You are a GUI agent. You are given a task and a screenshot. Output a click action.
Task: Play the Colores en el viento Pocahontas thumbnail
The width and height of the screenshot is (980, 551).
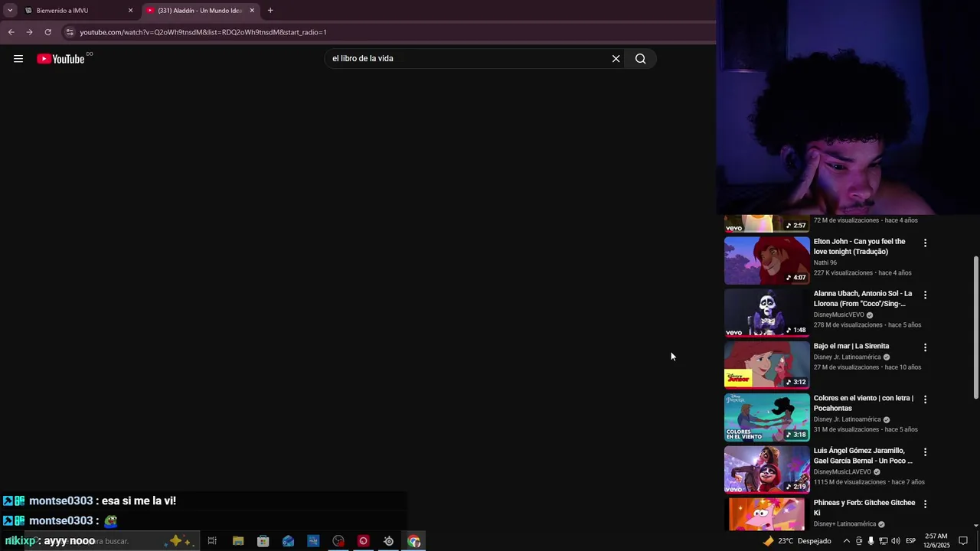pyautogui.click(x=766, y=417)
